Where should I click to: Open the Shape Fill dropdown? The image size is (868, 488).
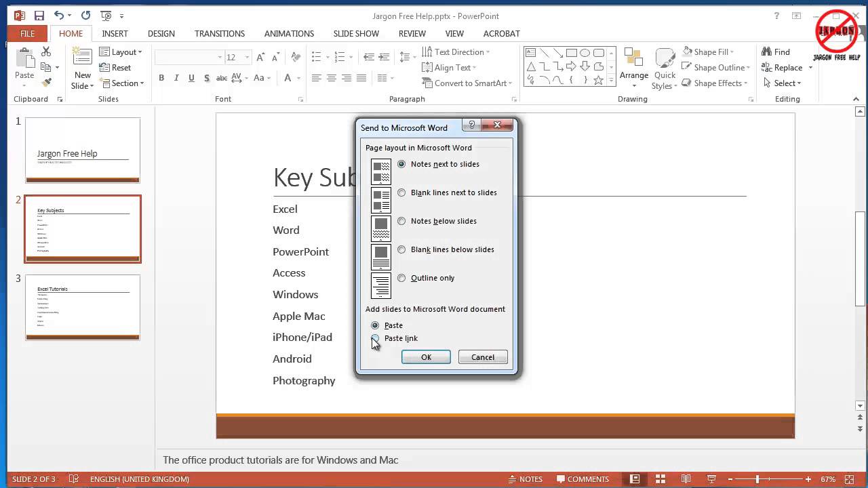709,52
